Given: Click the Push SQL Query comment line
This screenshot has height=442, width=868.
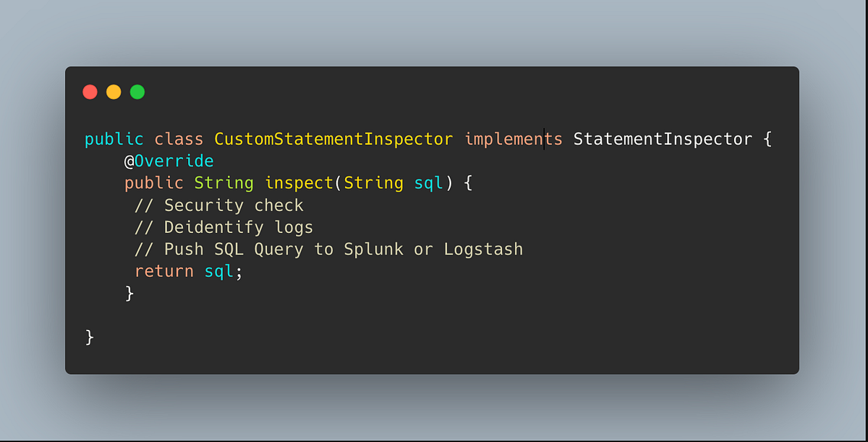Looking at the screenshot, I should point(328,250).
